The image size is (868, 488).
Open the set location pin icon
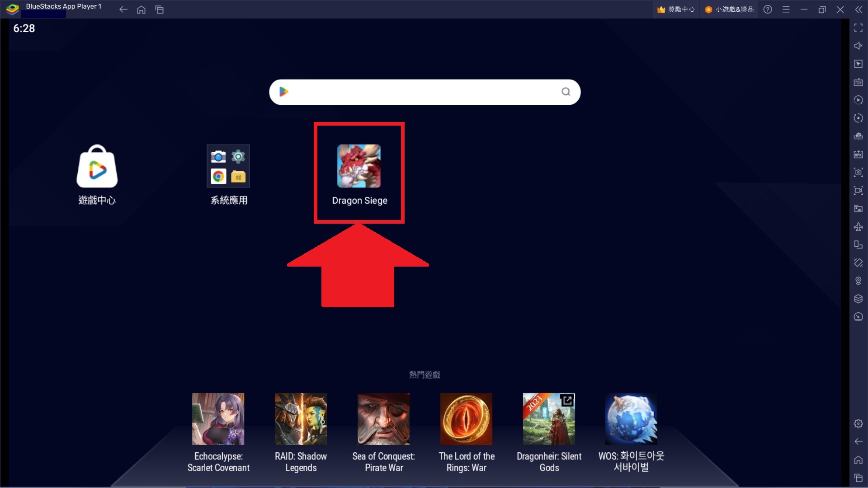(858, 281)
